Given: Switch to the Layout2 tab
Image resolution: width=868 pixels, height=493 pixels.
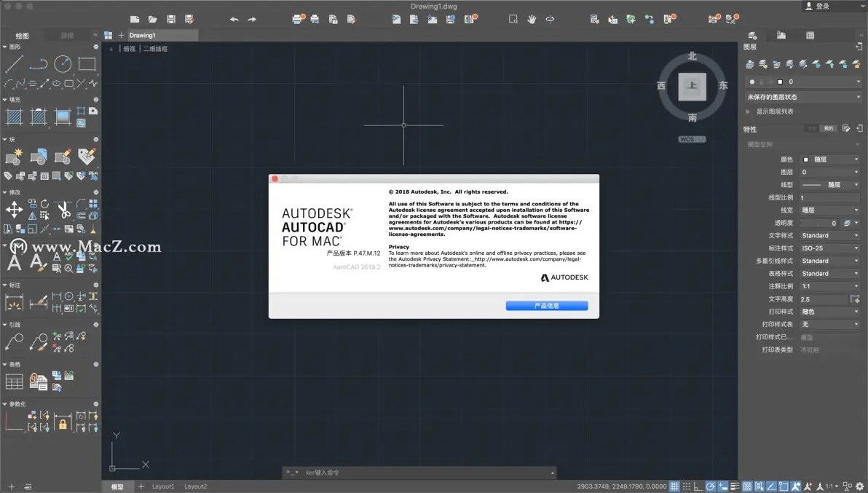Looking at the screenshot, I should pos(195,486).
